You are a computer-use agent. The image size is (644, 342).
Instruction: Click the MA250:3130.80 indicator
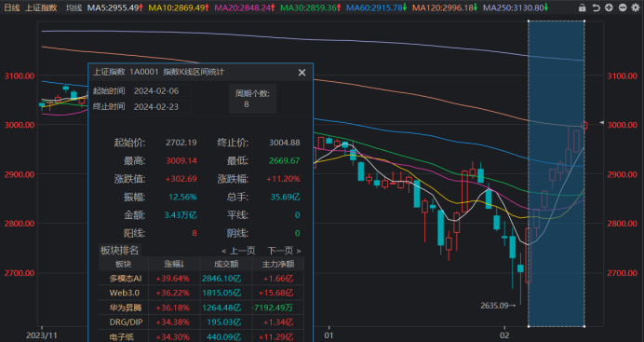(x=516, y=7)
